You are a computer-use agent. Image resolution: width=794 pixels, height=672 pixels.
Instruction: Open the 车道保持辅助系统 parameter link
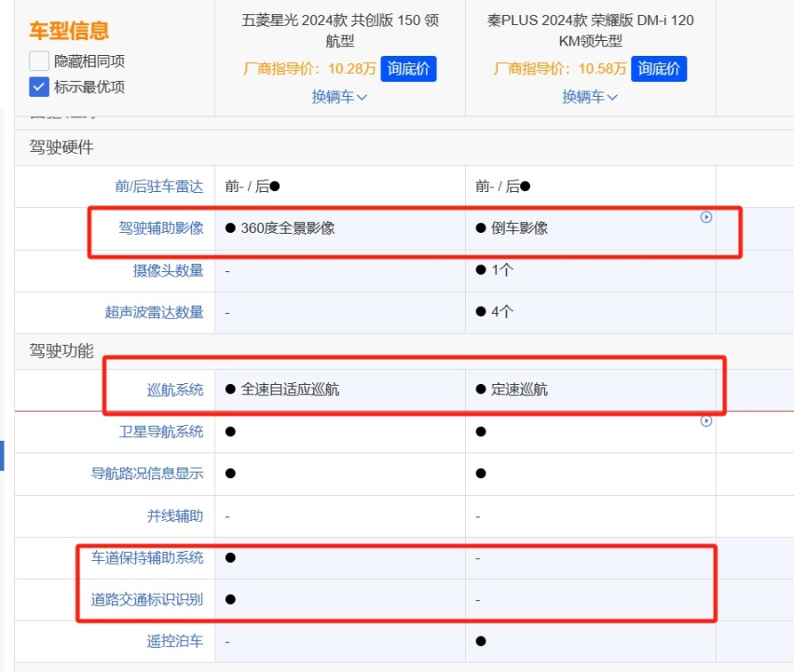[x=147, y=558]
